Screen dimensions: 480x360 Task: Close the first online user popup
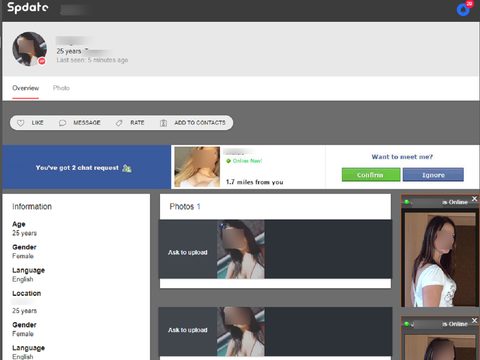pyautogui.click(x=474, y=199)
